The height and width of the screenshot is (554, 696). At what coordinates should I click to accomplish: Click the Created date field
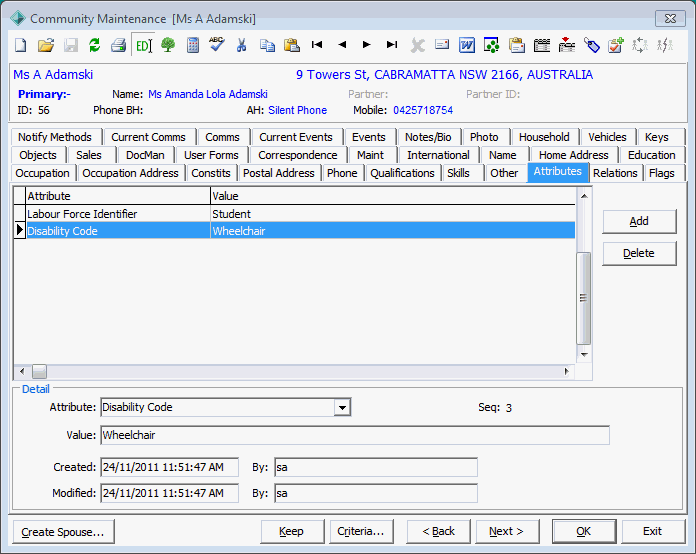tap(170, 467)
